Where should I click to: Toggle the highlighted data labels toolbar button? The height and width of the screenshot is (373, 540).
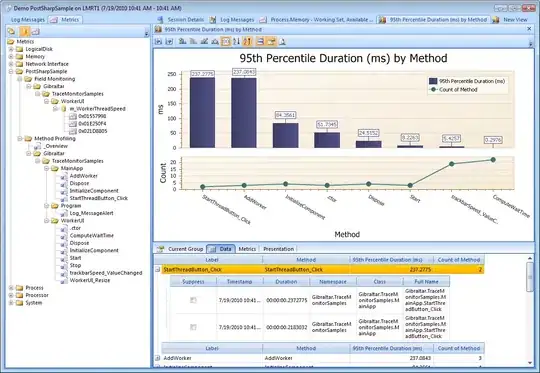coord(226,42)
